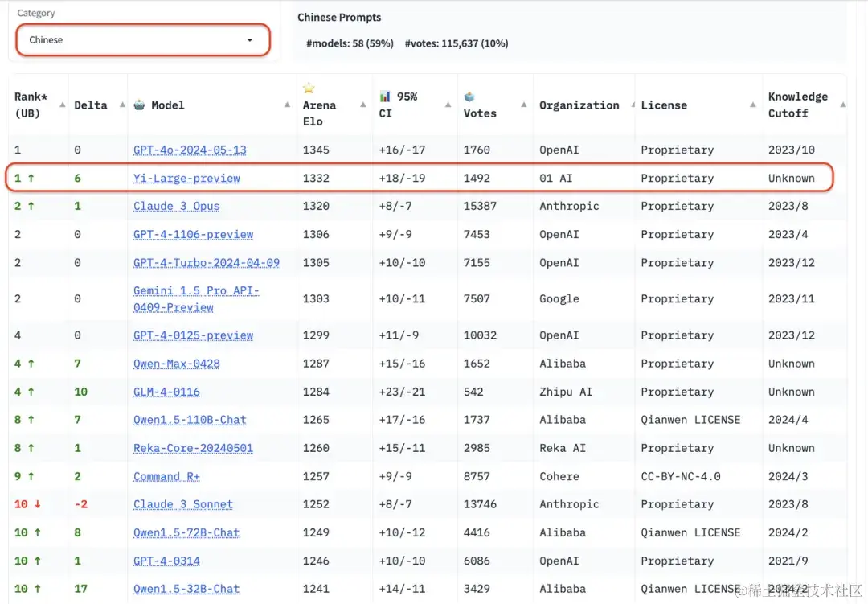868x604 pixels.
Task: Sort by Votes column arrow
Action: tap(524, 105)
